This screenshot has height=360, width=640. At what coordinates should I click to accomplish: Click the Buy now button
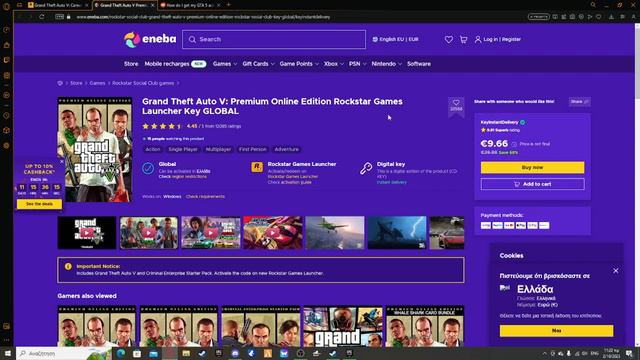tap(532, 167)
